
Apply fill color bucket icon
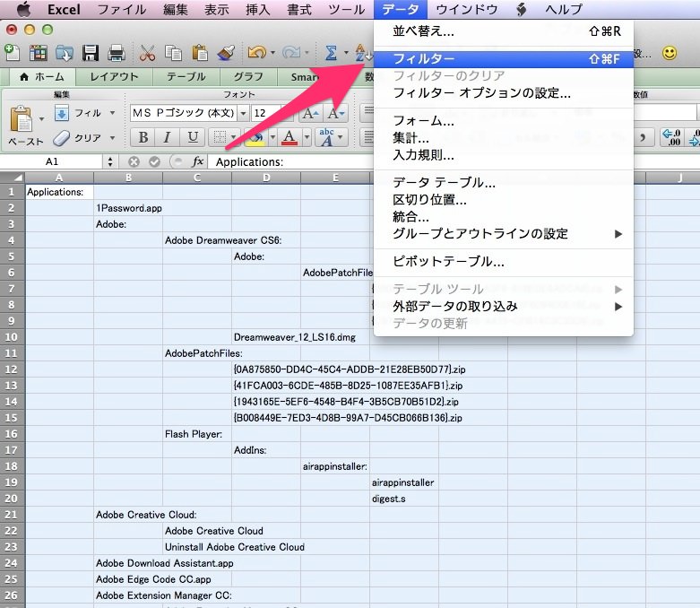(255, 137)
